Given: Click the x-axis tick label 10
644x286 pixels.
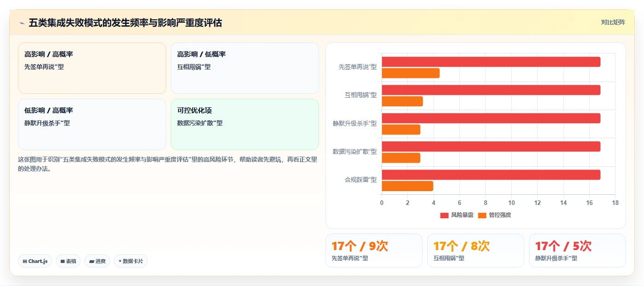Looking at the screenshot, I should click(x=511, y=203).
